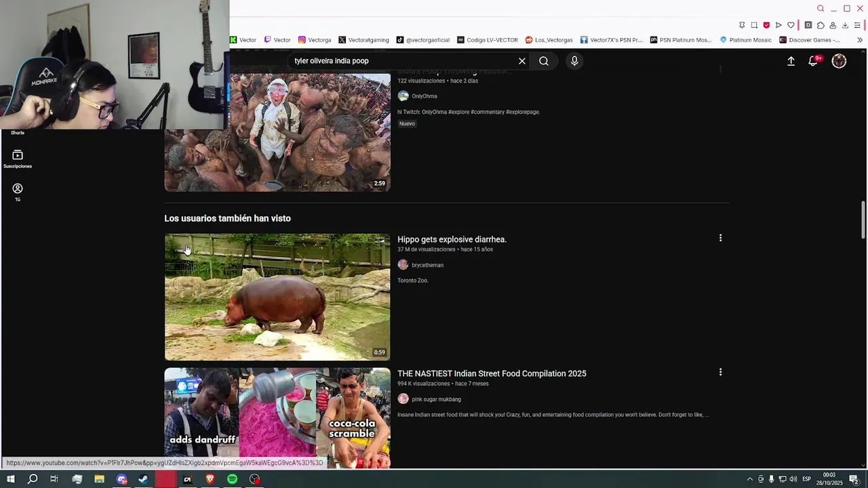868x488 pixels.
Task: Open the pink sugar mukbang channel
Action: coord(436,399)
